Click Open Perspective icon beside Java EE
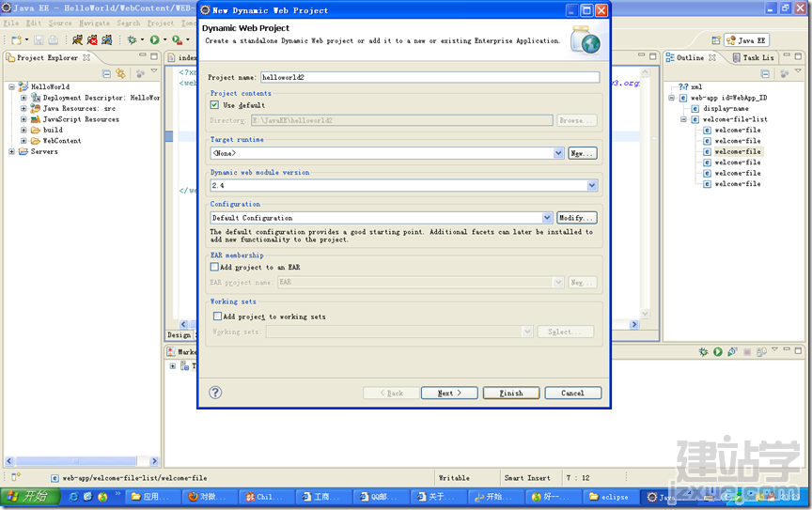This screenshot has width=812, height=510. pos(716,40)
